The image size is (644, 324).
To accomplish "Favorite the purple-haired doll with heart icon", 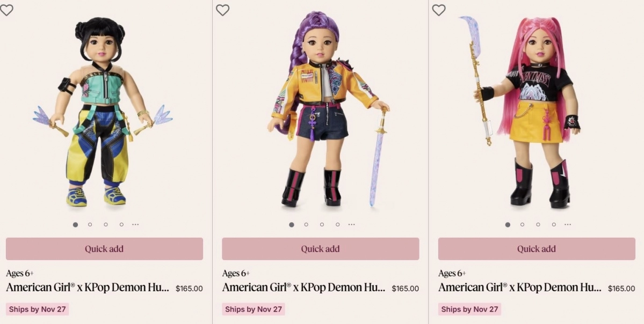I will pos(222,10).
